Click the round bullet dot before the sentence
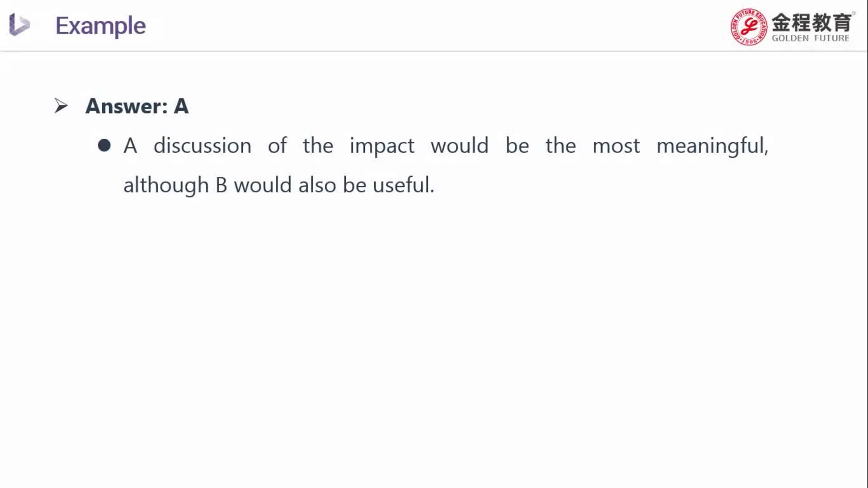The width and height of the screenshot is (868, 488). point(104,145)
